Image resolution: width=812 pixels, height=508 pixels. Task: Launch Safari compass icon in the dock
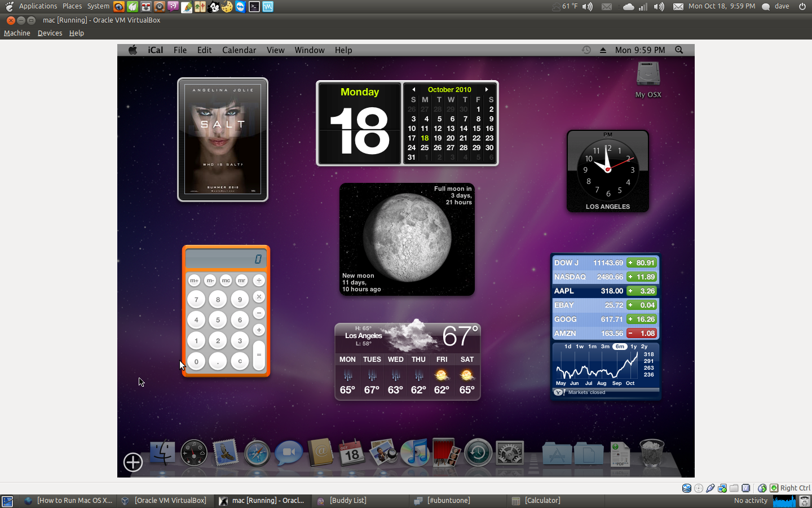coord(257,453)
